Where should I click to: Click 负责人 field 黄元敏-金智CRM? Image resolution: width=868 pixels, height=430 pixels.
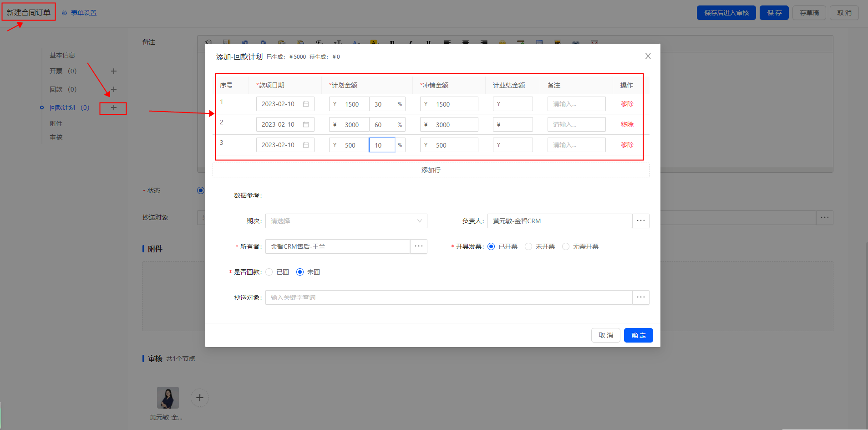point(560,221)
